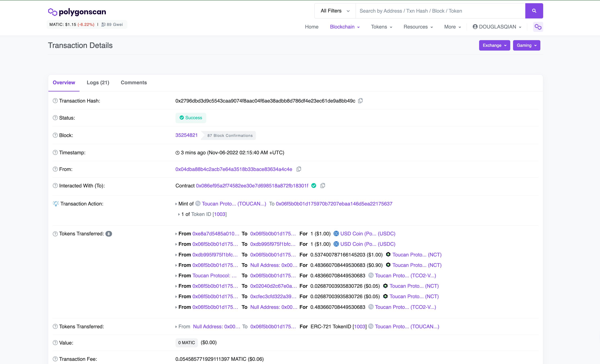Viewport: 600px width, 364px height.
Task: Open Toucan Proto (TOUCAN...) link in Transaction Action
Action: 234,204
